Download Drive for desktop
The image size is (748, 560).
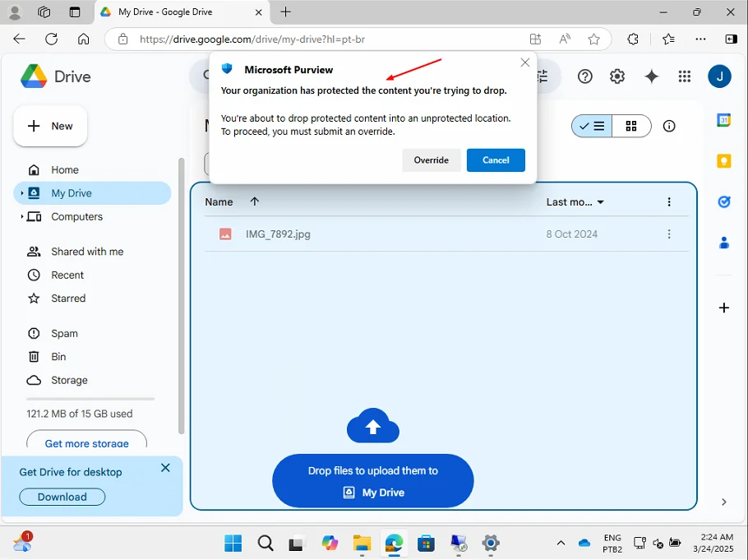pos(62,497)
